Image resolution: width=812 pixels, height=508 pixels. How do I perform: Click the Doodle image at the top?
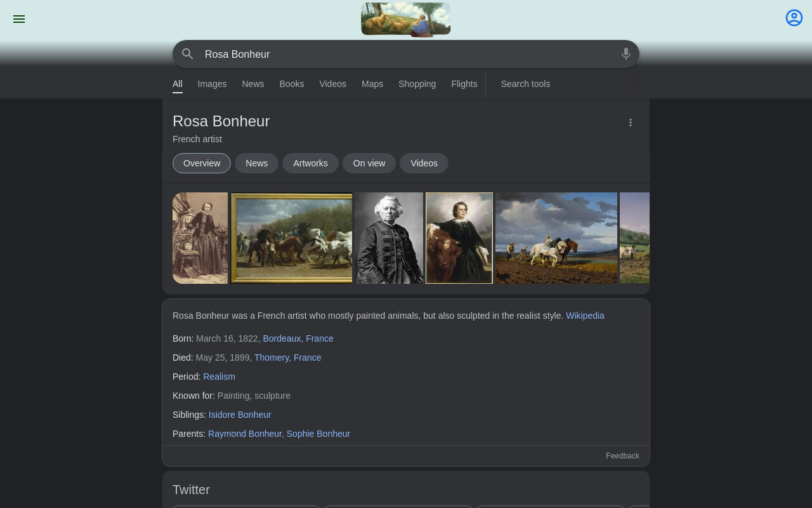click(x=406, y=19)
